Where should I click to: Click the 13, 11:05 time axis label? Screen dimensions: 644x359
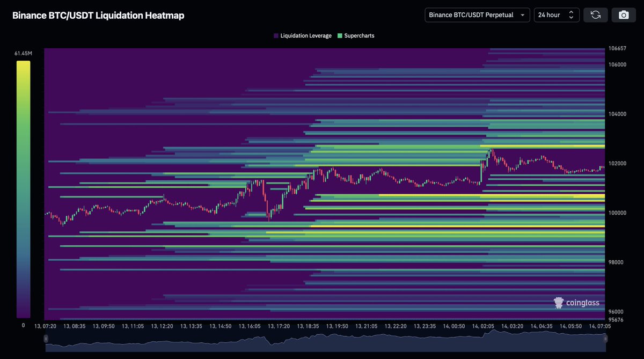133,326
